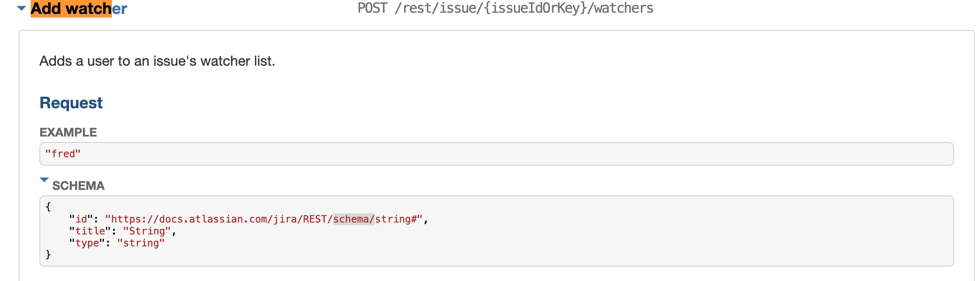The image size is (980, 281).
Task: Click the "title" key in schema
Action: (90, 231)
